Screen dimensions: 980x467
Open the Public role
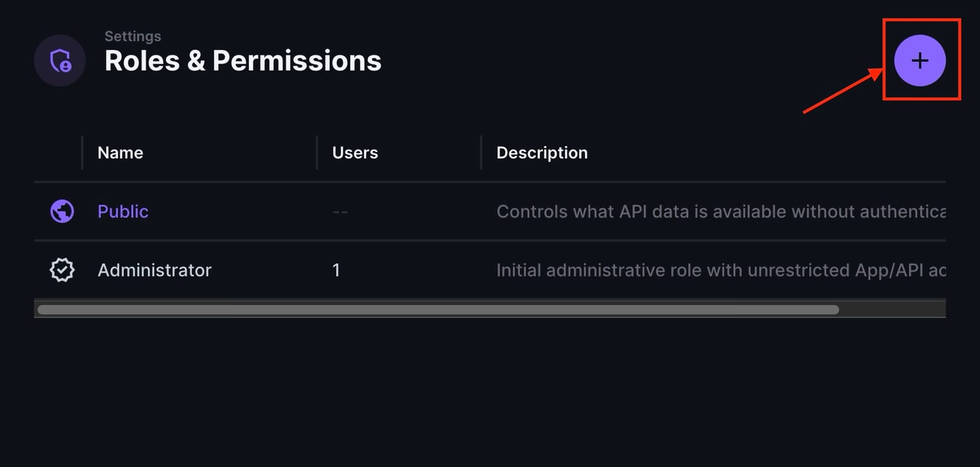(x=123, y=211)
